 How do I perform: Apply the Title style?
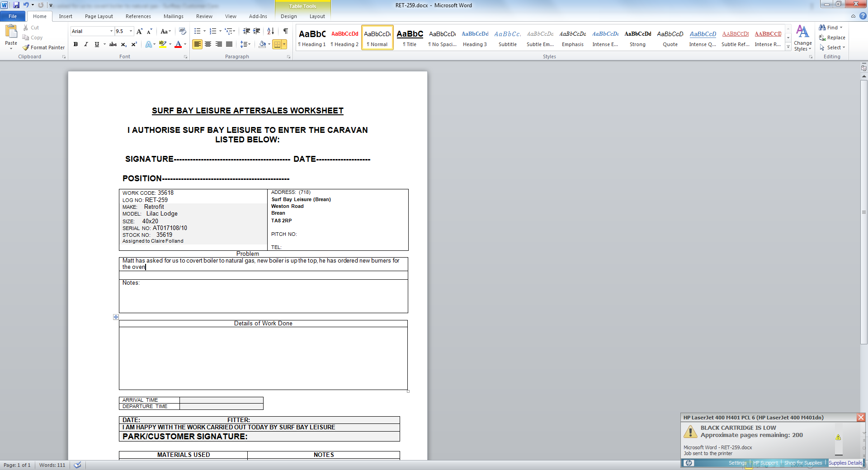click(x=410, y=38)
